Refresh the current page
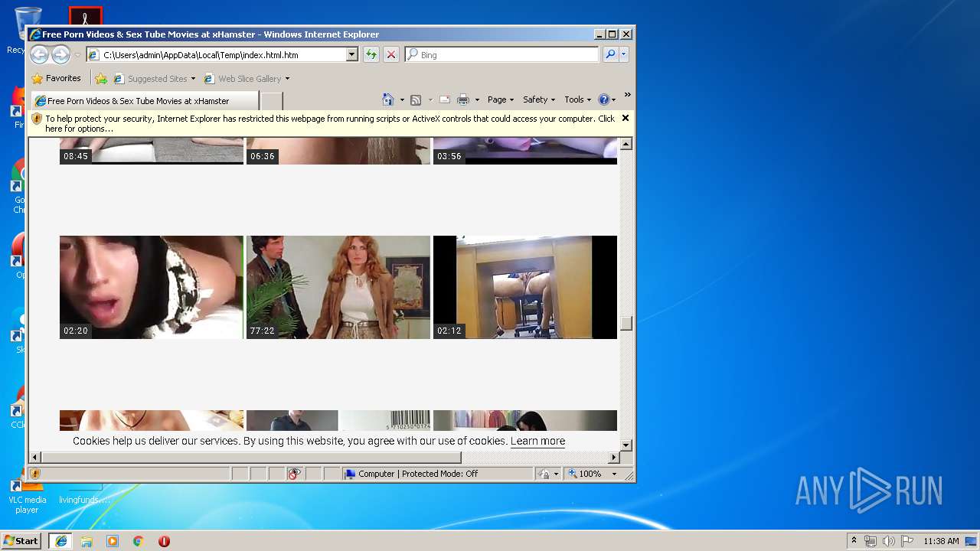The width and height of the screenshot is (980, 551). click(x=371, y=54)
